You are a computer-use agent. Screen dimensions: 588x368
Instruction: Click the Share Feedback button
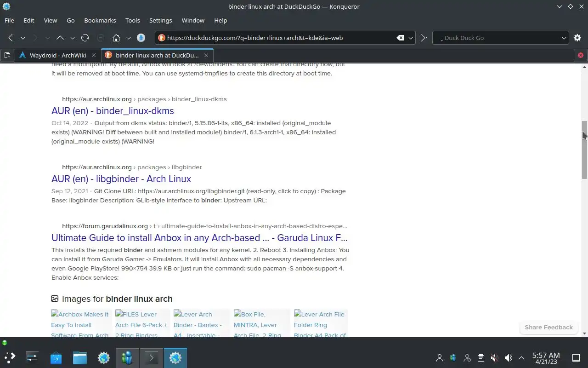pos(548,327)
